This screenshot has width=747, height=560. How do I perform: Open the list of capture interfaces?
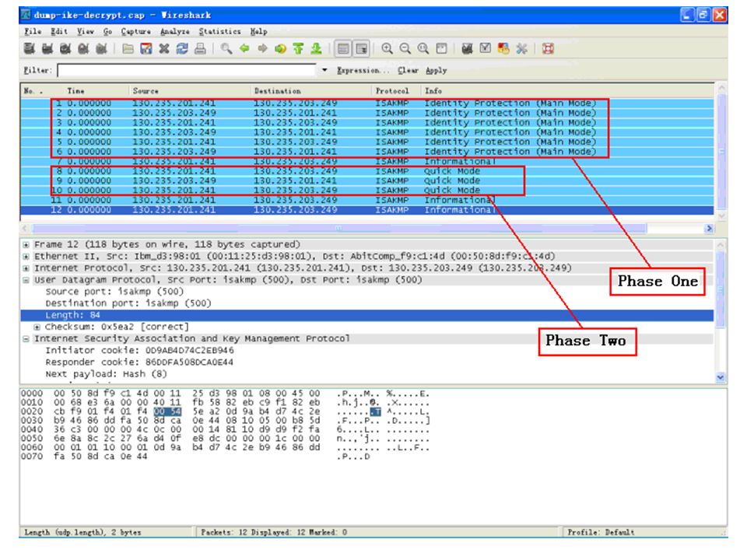coord(29,48)
